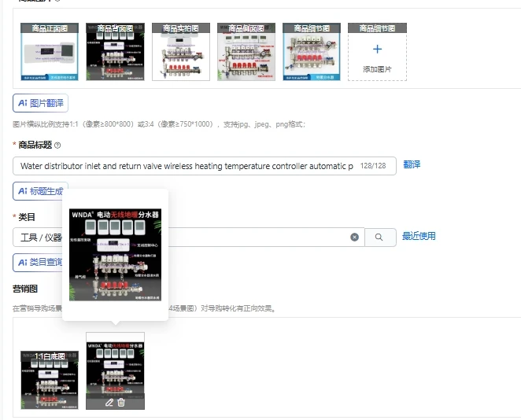Click the edit pencil icon on marketing image
This screenshot has width=521, height=420.
[109, 403]
